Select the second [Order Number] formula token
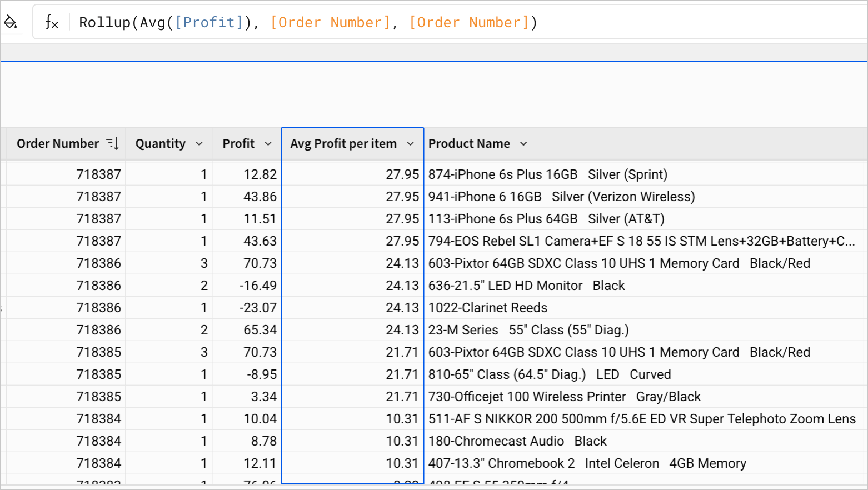The image size is (868, 490). (x=470, y=22)
